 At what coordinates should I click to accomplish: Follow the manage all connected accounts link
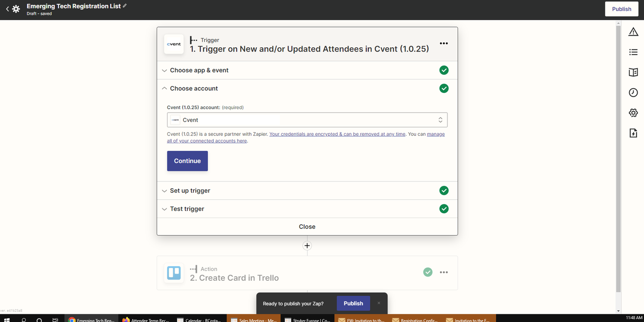pyautogui.click(x=207, y=141)
